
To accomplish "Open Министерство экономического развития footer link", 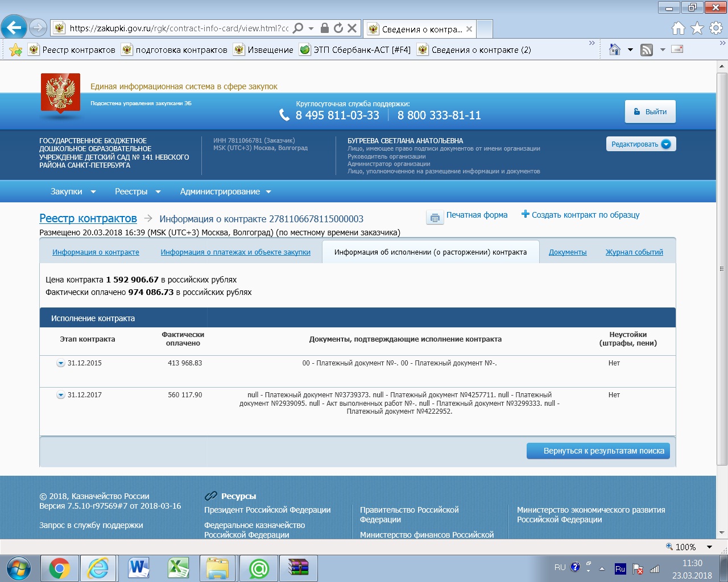I will pyautogui.click(x=591, y=514).
